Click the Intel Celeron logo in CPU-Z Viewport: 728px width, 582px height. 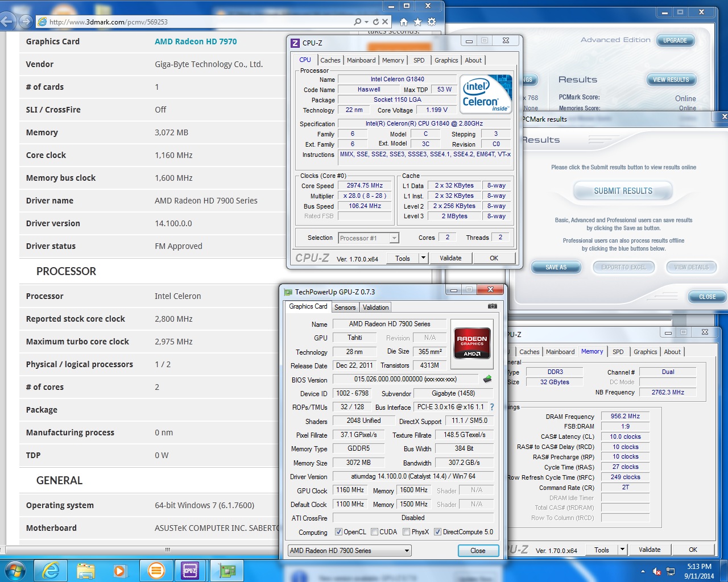click(x=486, y=94)
